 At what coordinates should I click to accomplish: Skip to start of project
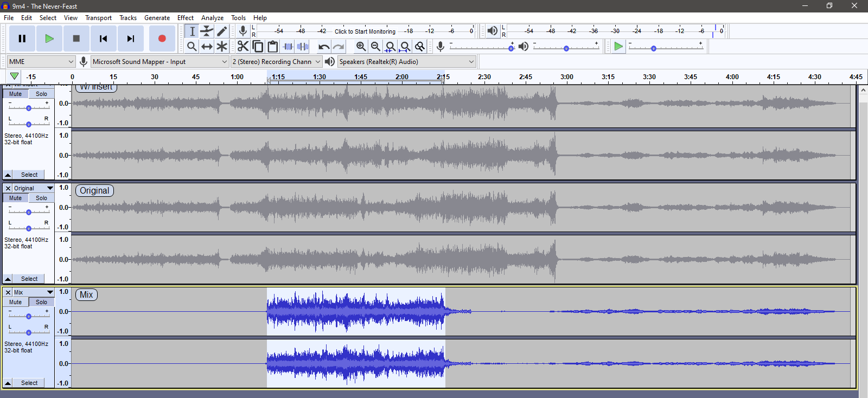click(103, 38)
